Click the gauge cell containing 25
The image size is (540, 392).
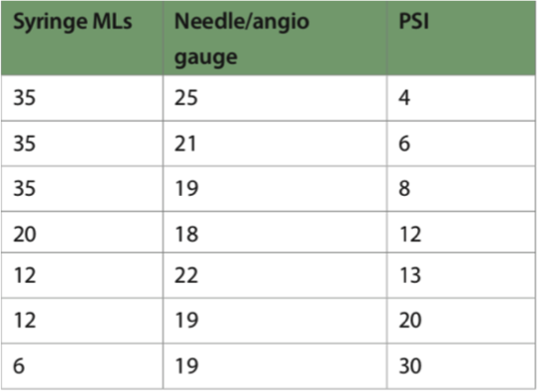275,98
